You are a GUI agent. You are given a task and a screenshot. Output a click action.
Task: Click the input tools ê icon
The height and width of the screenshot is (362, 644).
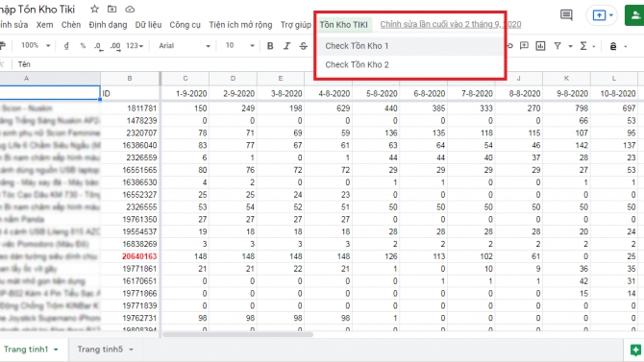click(613, 46)
